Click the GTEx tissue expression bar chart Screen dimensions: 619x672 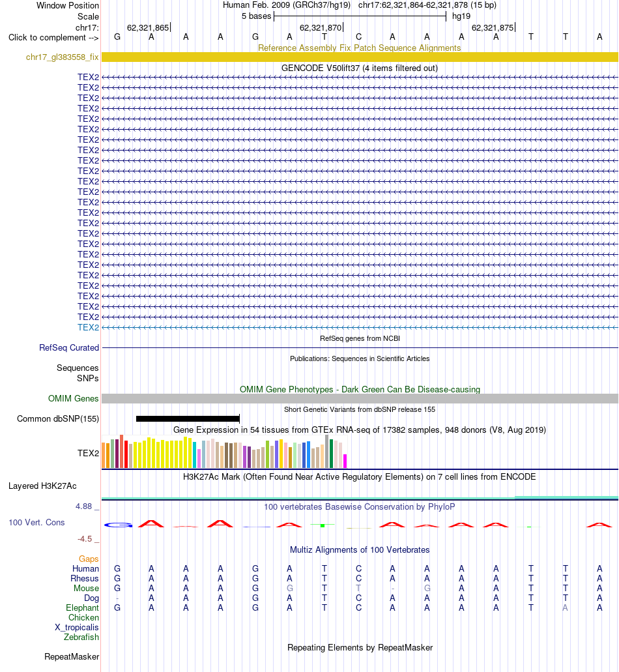[224, 452]
